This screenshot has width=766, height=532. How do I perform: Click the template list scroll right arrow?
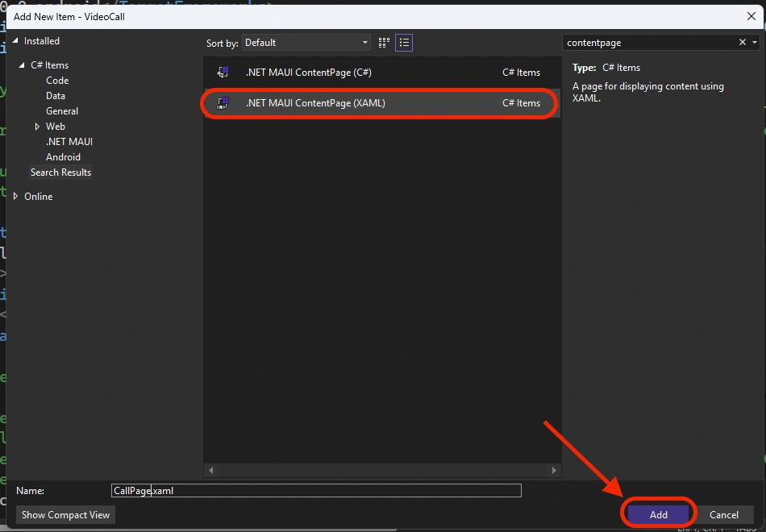554,470
